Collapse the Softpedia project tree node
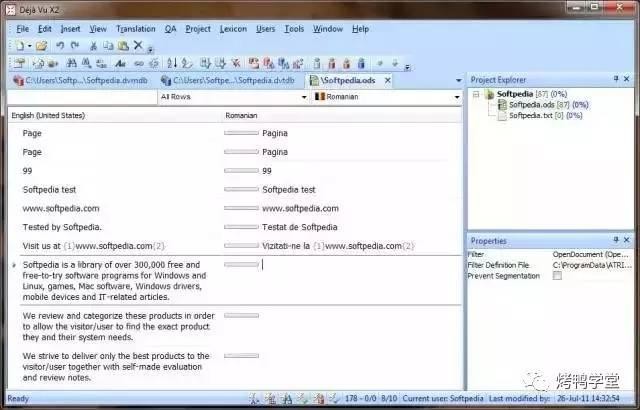Image resolution: width=640 pixels, height=410 pixels. tap(477, 94)
